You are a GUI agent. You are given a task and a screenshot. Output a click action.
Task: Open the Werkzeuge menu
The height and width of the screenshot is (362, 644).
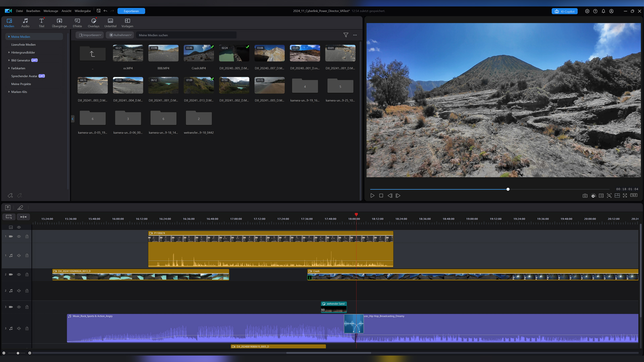(51, 11)
